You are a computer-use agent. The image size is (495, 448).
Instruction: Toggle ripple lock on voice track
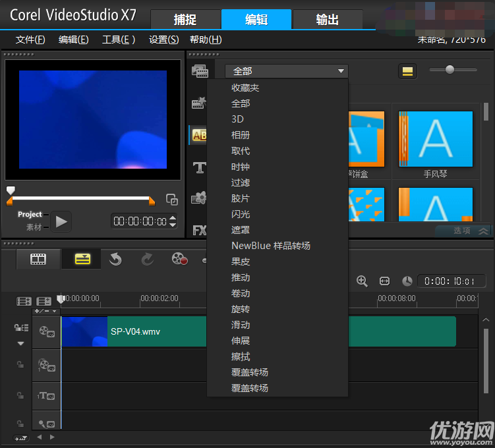20,424
